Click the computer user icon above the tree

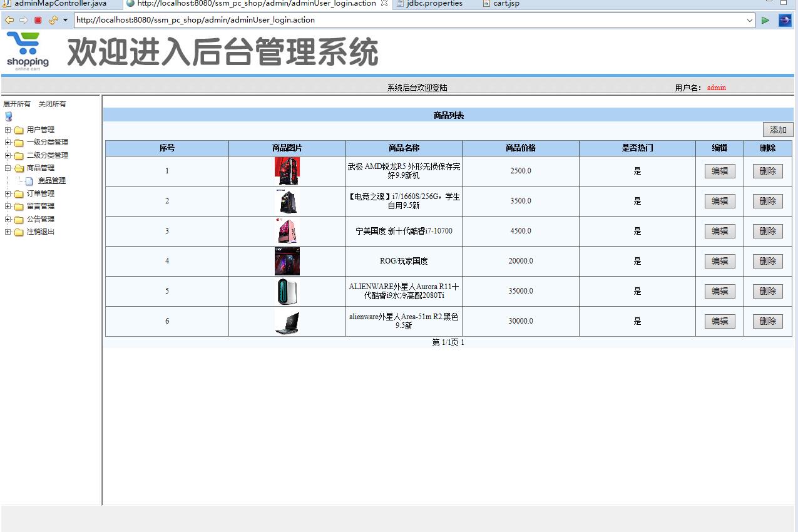(8, 116)
